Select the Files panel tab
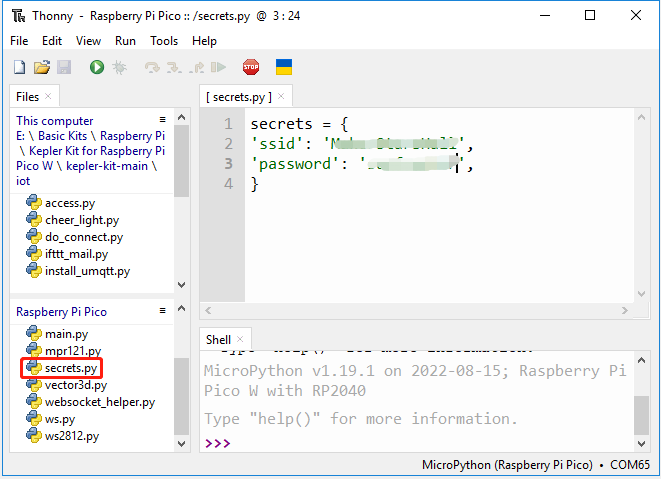Screen dimensions: 661x479 27,97
